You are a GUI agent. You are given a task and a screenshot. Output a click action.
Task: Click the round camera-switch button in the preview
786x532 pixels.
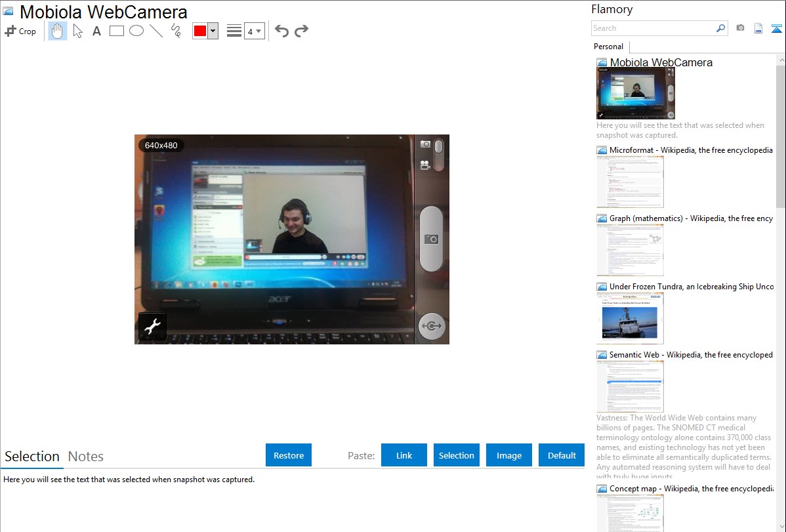[432, 327]
